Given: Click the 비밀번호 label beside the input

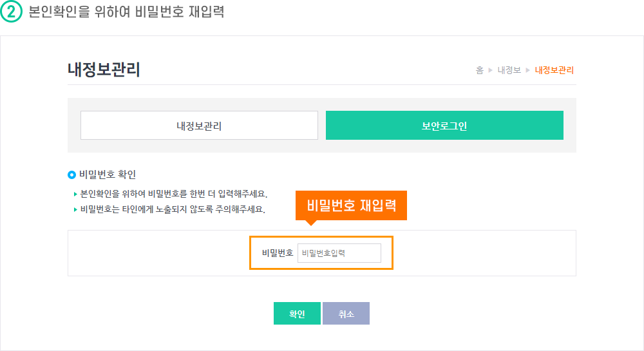Looking at the screenshot, I should pos(278,253).
